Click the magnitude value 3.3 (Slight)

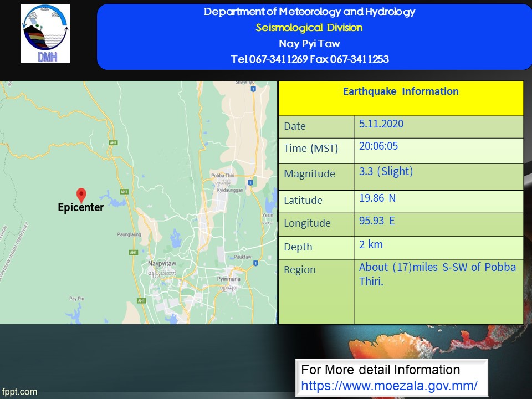[x=386, y=172]
